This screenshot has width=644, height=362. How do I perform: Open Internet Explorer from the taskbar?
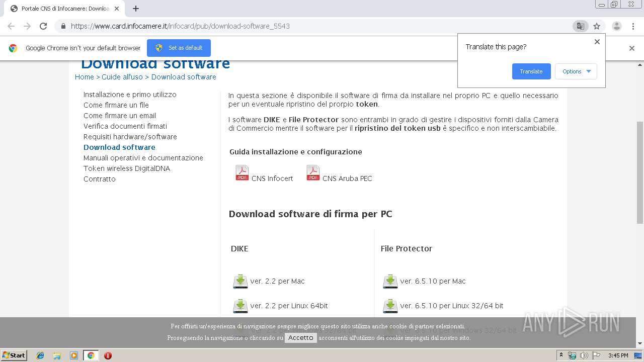click(40, 355)
